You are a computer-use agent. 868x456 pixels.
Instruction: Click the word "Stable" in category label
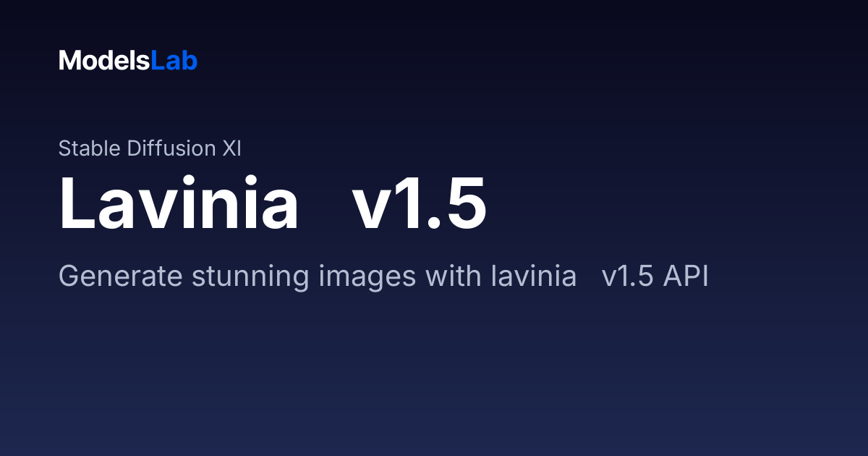(x=90, y=148)
